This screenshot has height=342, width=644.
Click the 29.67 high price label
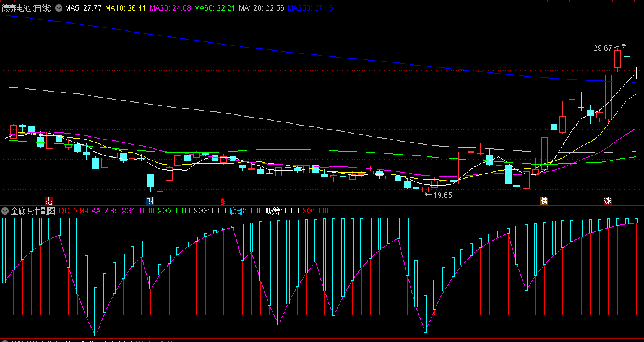point(603,48)
